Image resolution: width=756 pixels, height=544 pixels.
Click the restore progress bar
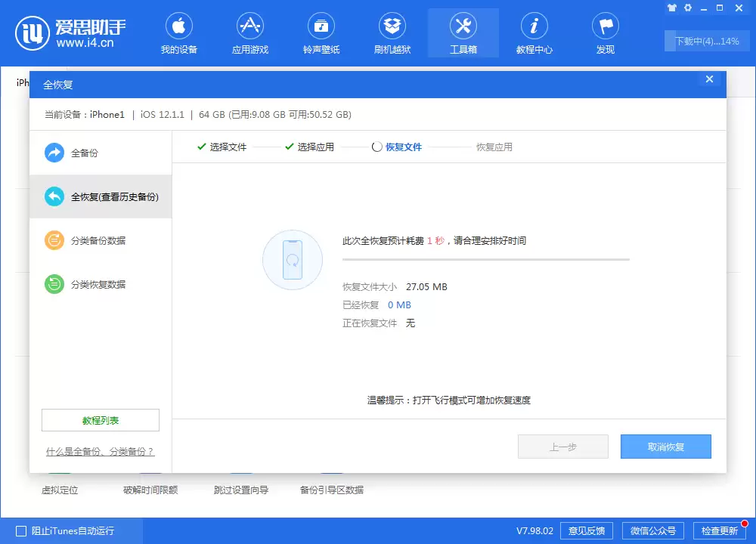(486, 259)
